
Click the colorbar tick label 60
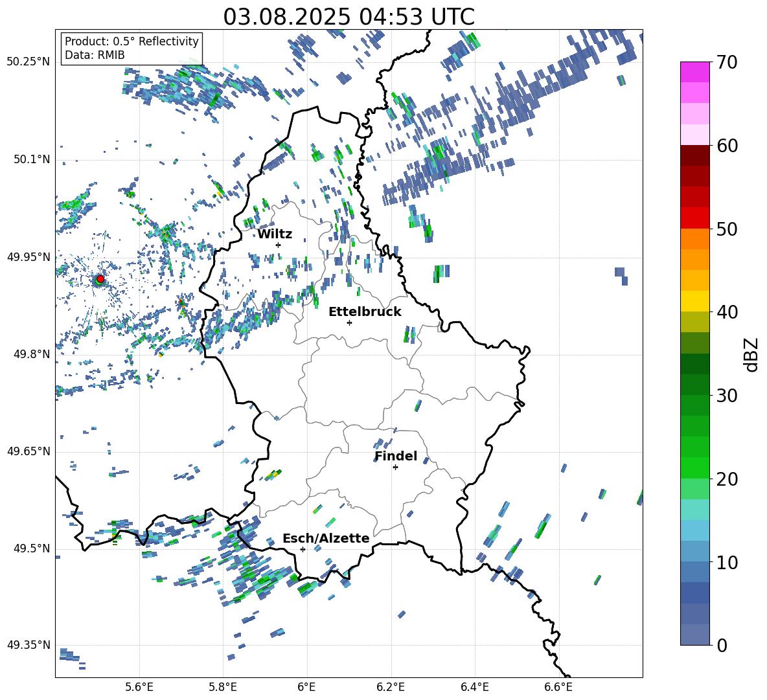tap(727, 146)
